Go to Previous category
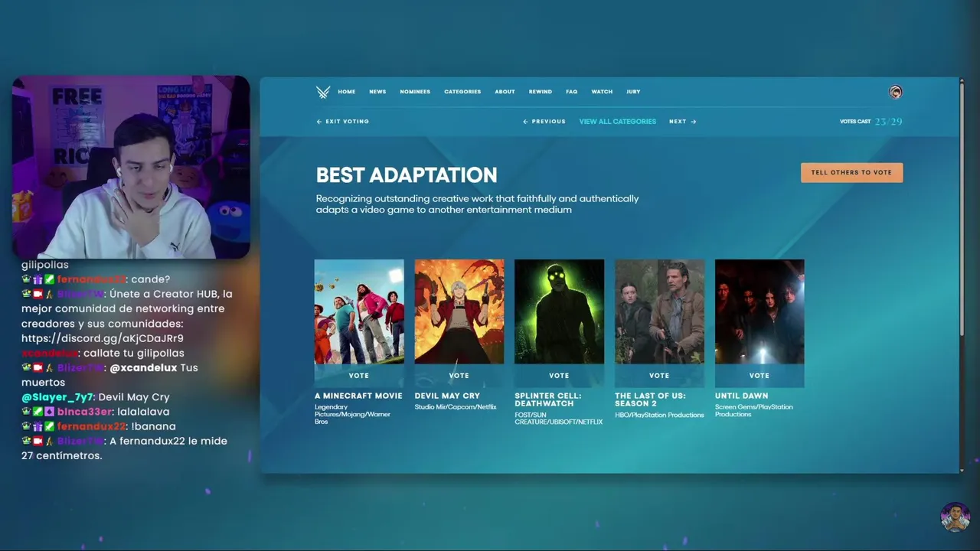The image size is (980, 551). pyautogui.click(x=544, y=122)
